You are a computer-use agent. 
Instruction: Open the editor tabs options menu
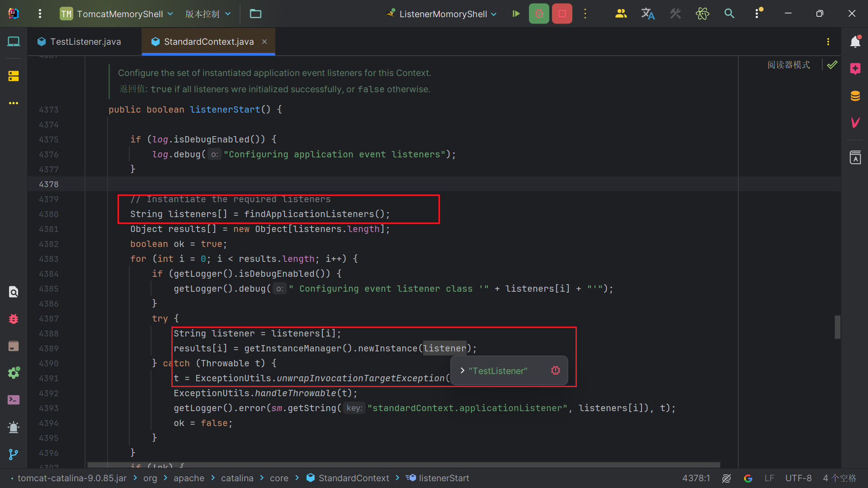click(828, 42)
